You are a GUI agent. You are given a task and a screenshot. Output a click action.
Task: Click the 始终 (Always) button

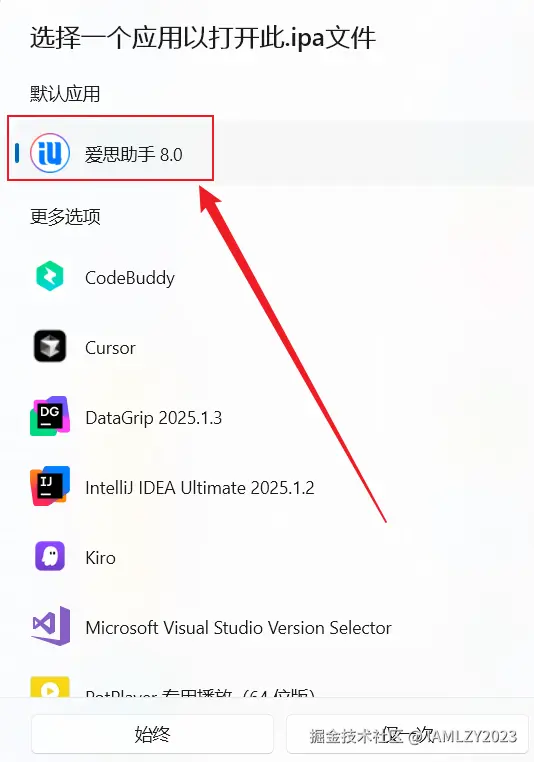152,734
